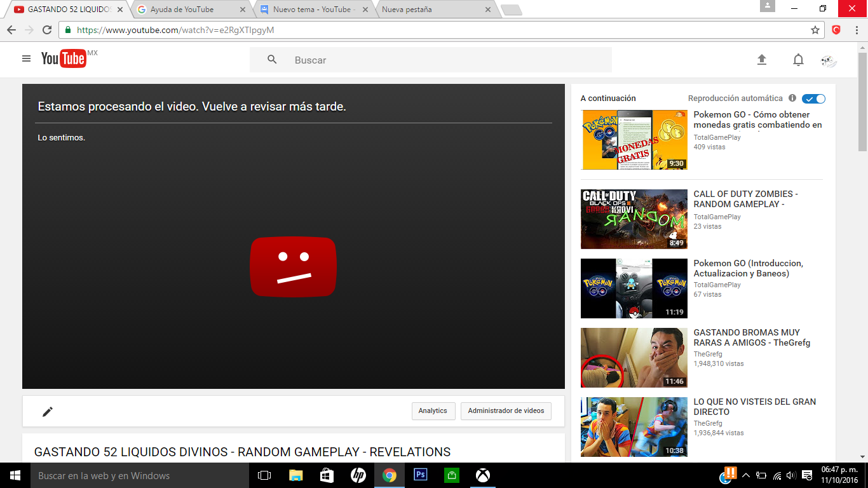Click the Administrador de videos button

click(506, 411)
